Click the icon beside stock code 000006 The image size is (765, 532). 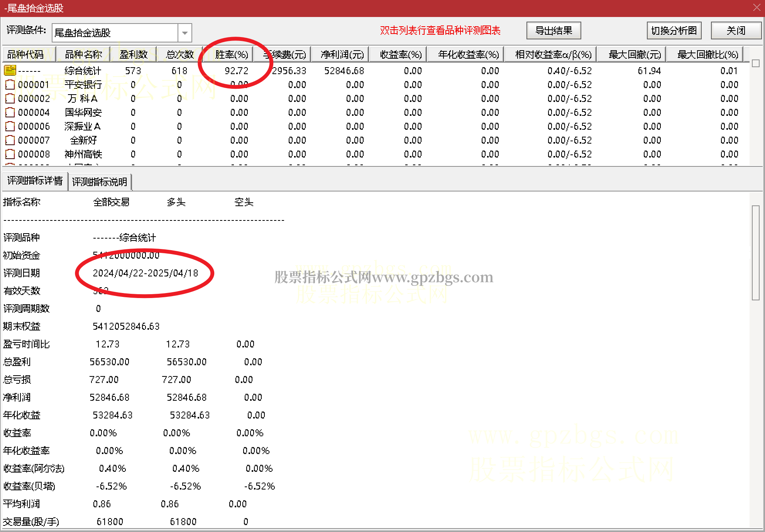[x=10, y=126]
